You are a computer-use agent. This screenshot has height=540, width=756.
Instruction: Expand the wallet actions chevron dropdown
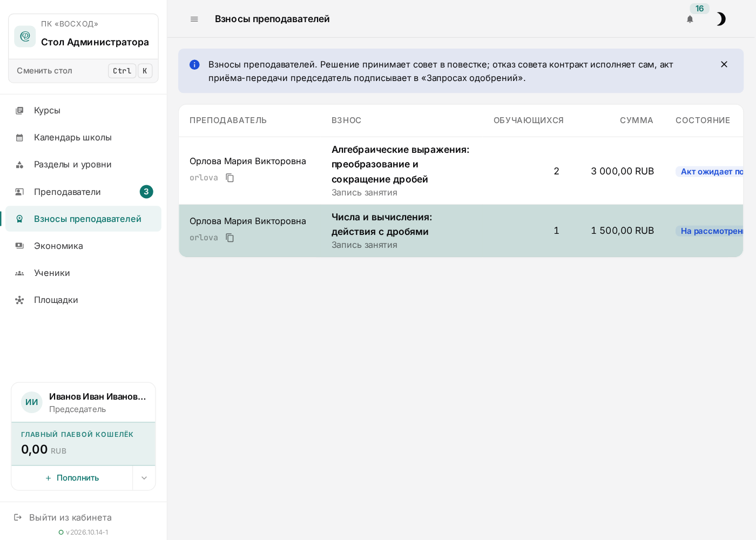(x=144, y=478)
